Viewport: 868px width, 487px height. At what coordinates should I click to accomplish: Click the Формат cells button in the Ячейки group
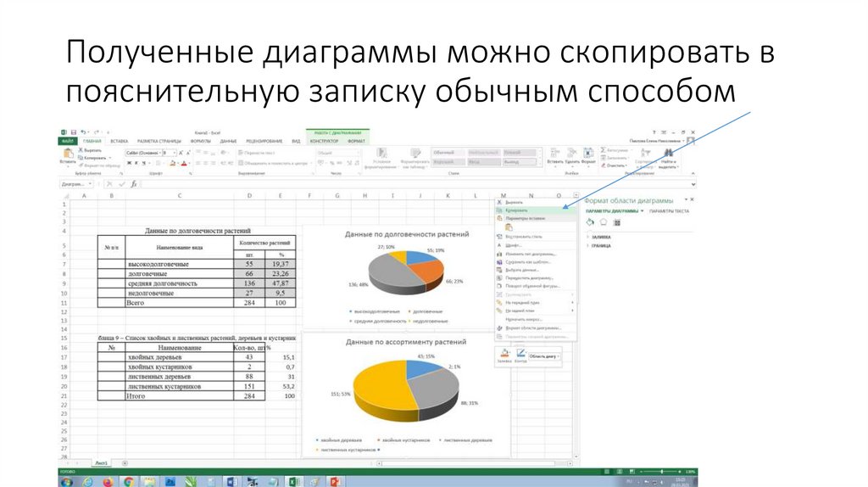588,156
